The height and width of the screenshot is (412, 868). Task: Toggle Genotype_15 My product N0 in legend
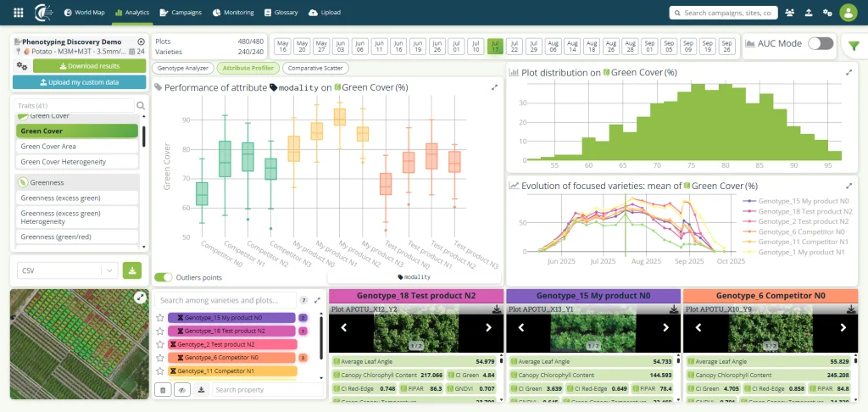point(797,201)
